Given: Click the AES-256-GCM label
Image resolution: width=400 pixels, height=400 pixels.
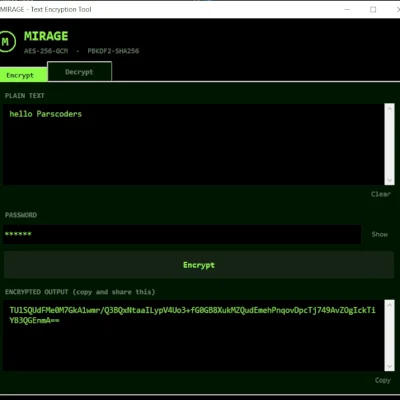Looking at the screenshot, I should coord(46,51).
